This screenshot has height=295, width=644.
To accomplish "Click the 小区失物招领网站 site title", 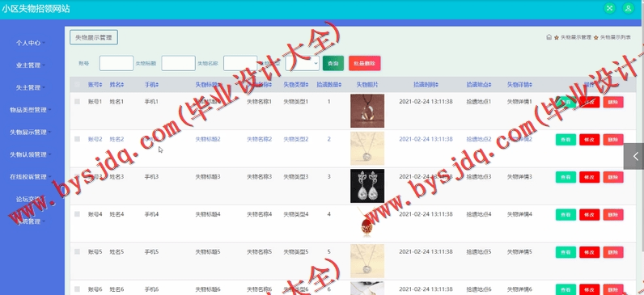I will click(x=36, y=9).
